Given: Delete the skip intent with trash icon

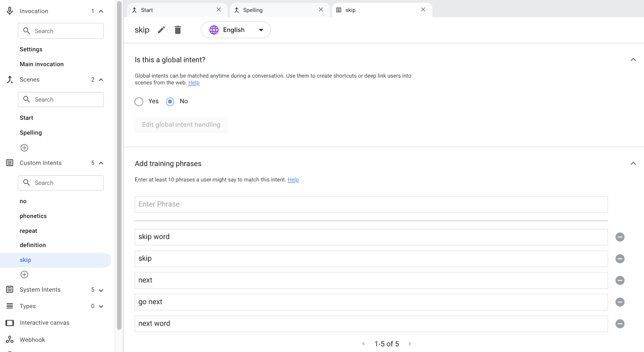Looking at the screenshot, I should tap(178, 30).
